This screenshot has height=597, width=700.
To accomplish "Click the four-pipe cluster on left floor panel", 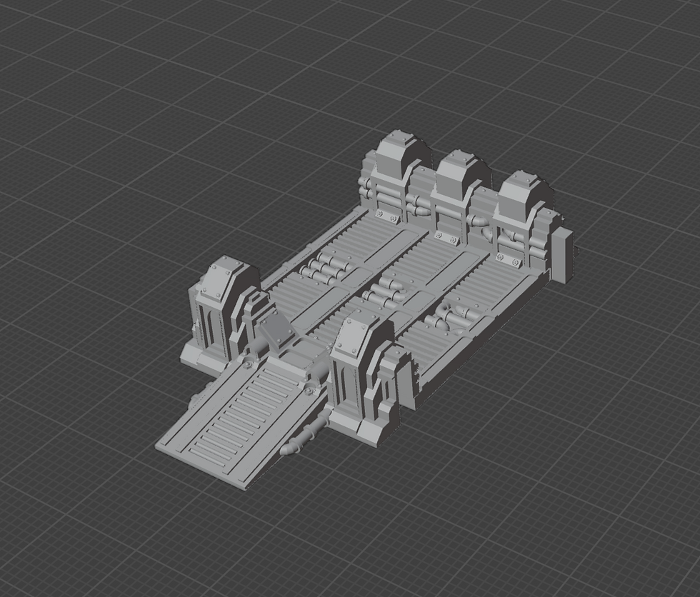I will (324, 267).
